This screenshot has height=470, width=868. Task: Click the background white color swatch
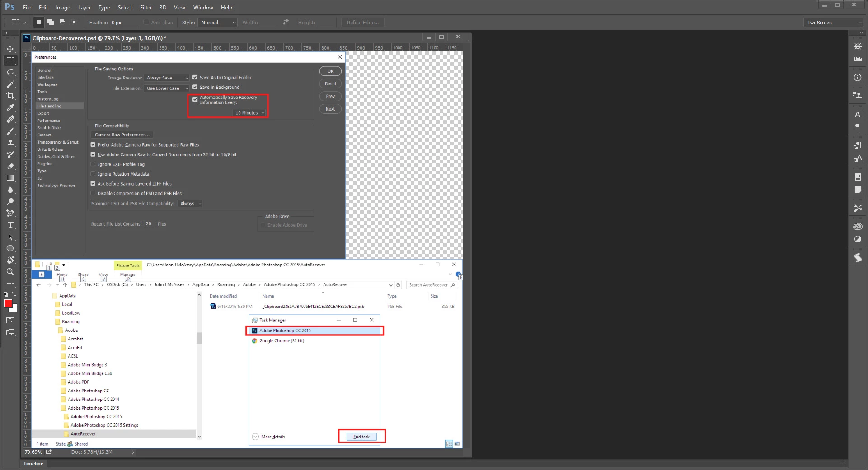14,309
